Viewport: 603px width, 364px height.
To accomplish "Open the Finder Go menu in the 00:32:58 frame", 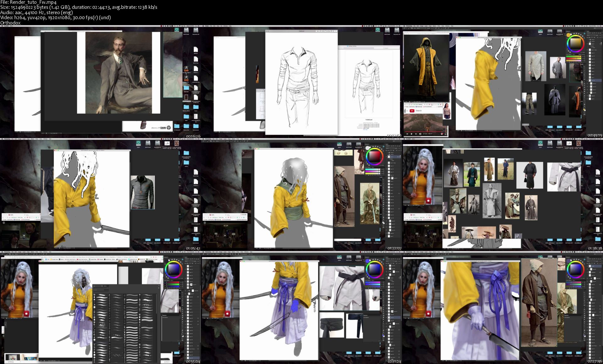I will click(222, 26).
